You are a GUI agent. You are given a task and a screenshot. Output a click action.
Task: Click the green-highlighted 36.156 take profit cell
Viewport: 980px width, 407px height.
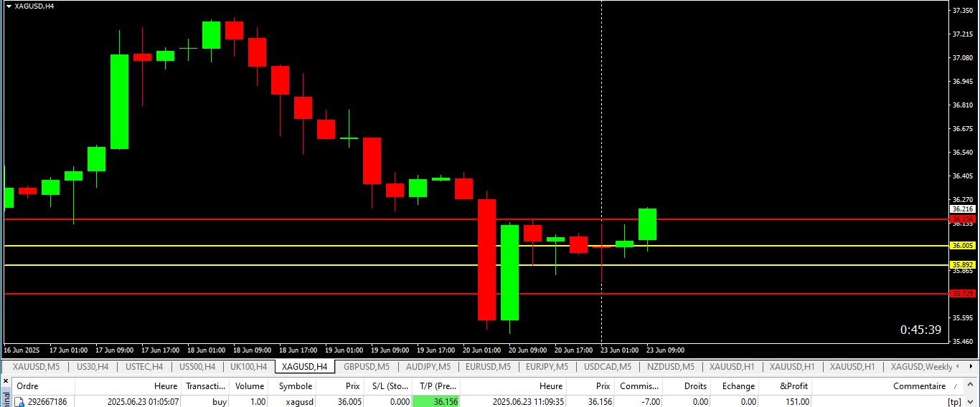(436, 402)
